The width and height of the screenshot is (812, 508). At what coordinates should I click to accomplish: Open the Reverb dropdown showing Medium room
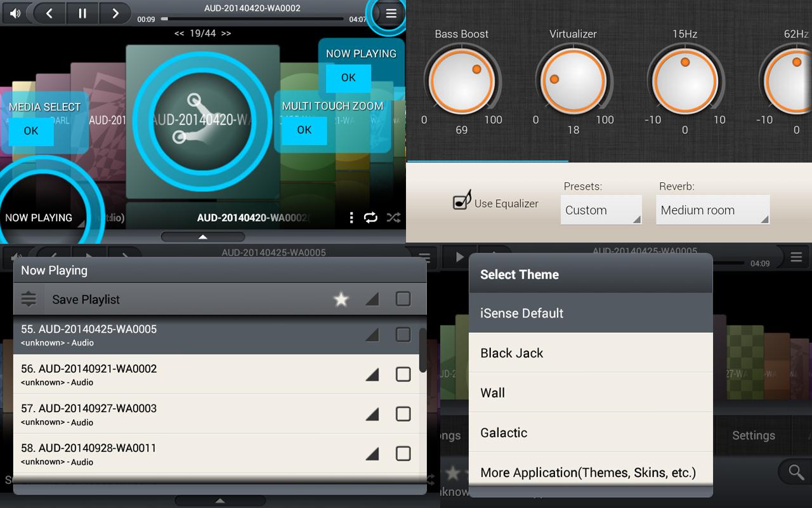pos(712,210)
